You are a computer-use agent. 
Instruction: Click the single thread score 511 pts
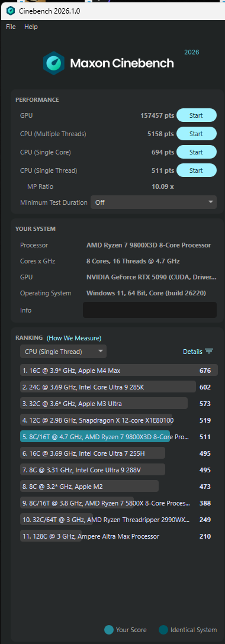click(163, 170)
